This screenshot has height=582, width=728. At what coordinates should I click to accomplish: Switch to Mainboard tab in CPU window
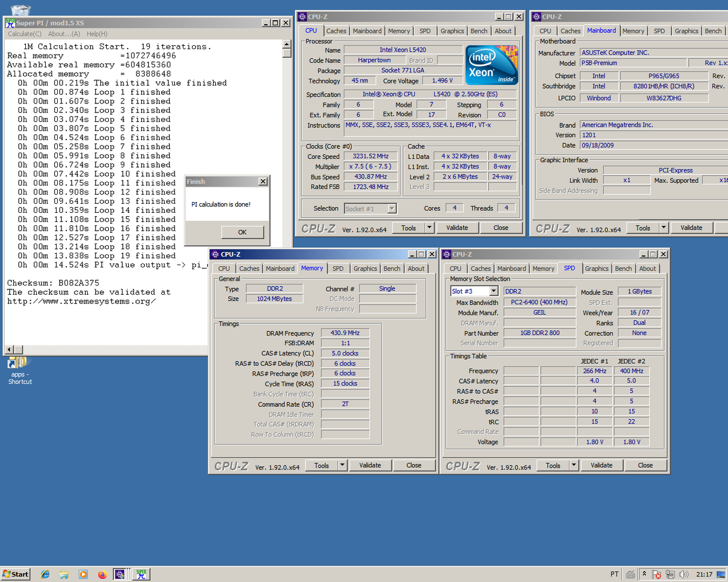(x=367, y=31)
